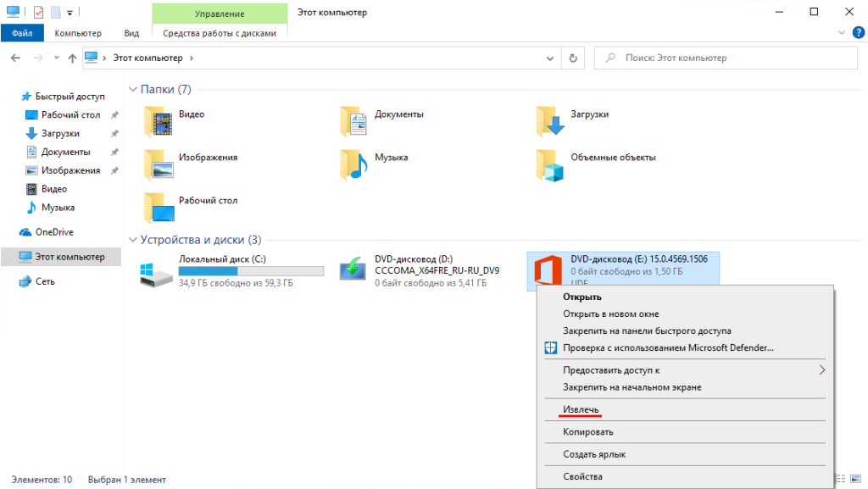The height and width of the screenshot is (489, 868).
Task: Switch to large icons view in status bar
Action: (x=856, y=479)
